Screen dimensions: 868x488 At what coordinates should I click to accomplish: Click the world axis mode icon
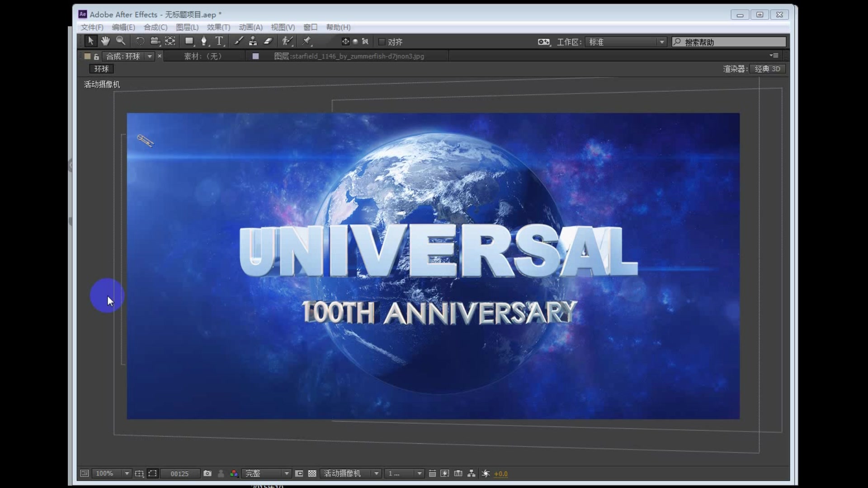(x=355, y=42)
